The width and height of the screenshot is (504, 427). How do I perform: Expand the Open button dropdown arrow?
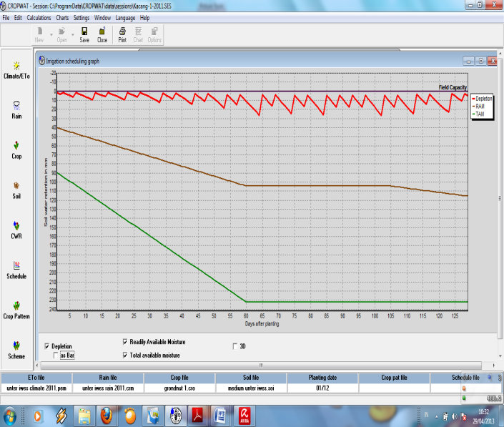(73, 34)
